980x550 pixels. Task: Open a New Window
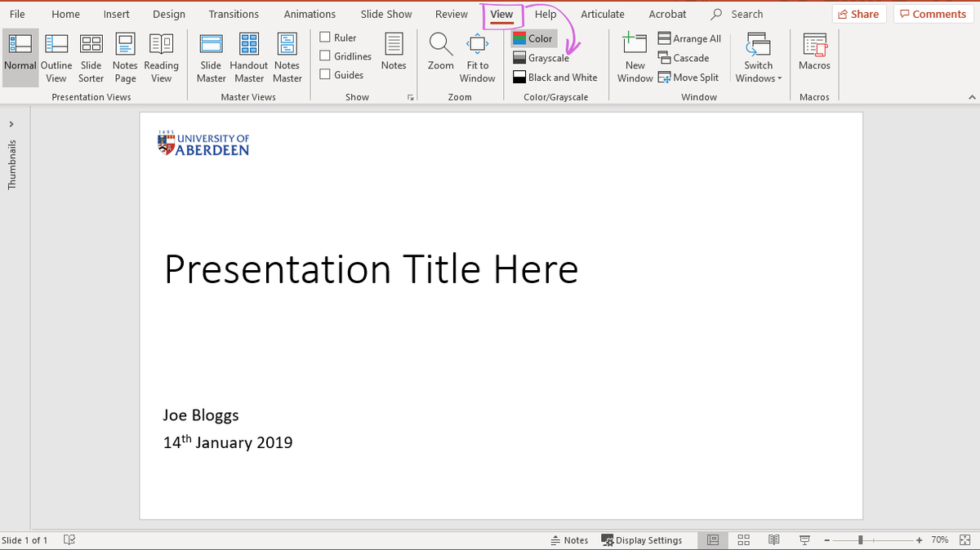635,58
